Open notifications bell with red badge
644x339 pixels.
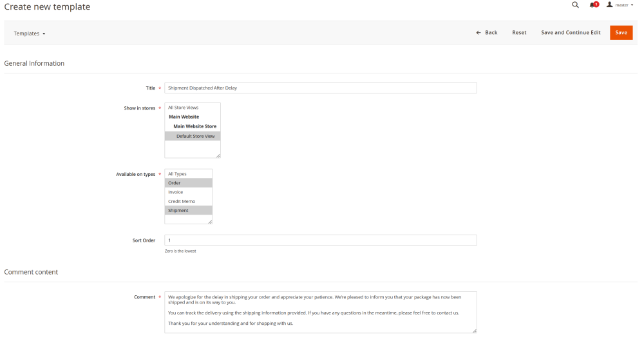tap(594, 5)
